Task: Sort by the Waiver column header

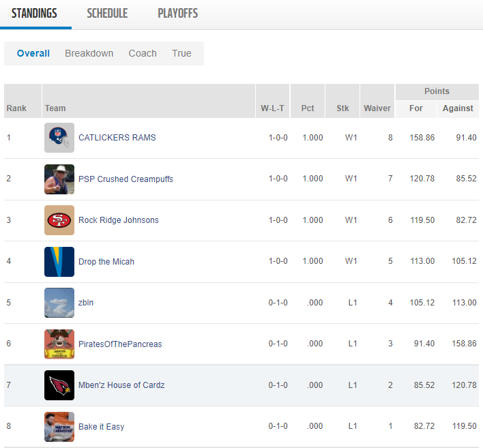Action: 377,108
